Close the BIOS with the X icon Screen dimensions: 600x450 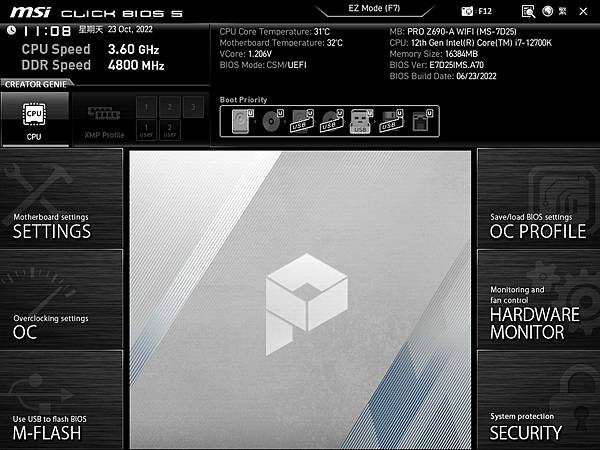click(x=583, y=11)
